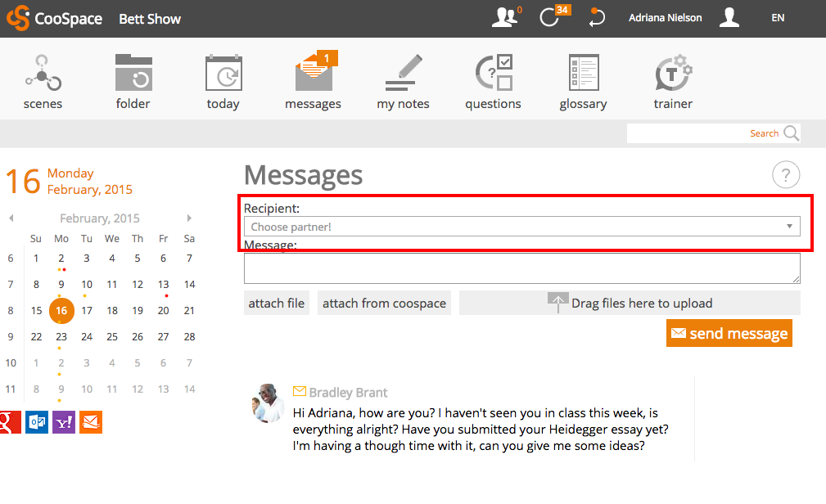Viewport: 826px width, 504px height.
Task: Open the help question mark icon
Action: click(786, 175)
